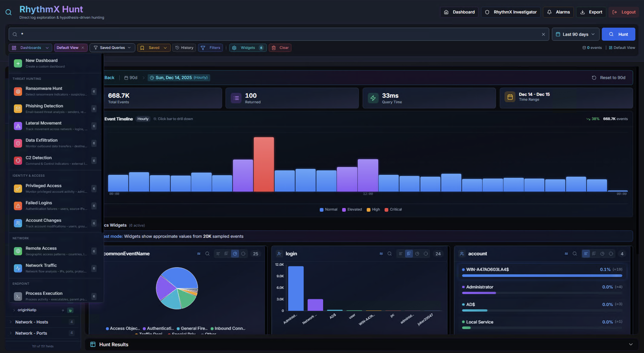Open the Alarms bell
Screen dimensions: 644x353
[550, 12]
